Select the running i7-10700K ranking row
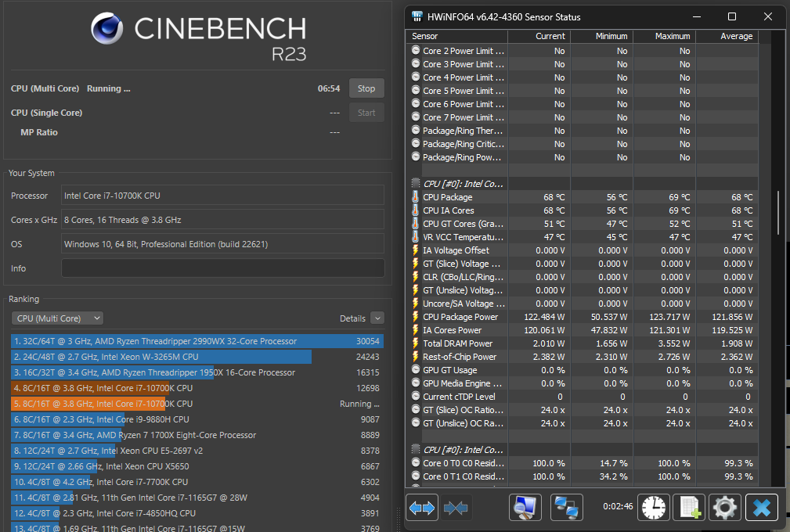This screenshot has height=532, width=790. [197, 404]
